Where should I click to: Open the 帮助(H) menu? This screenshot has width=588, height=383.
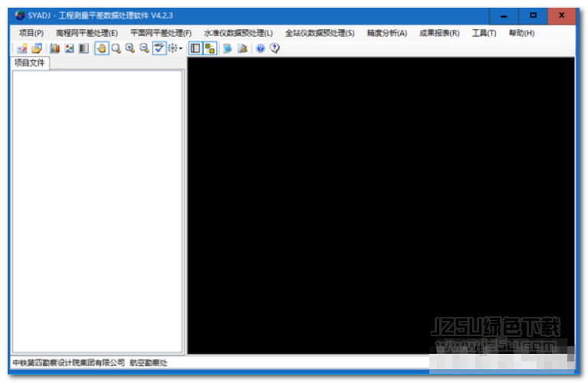pyautogui.click(x=521, y=34)
